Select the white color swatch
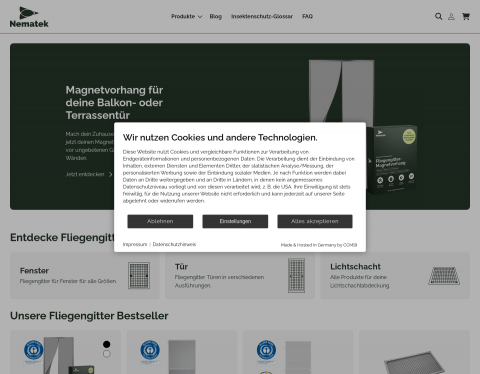Image resolution: width=480 pixels, height=374 pixels. 107,354
